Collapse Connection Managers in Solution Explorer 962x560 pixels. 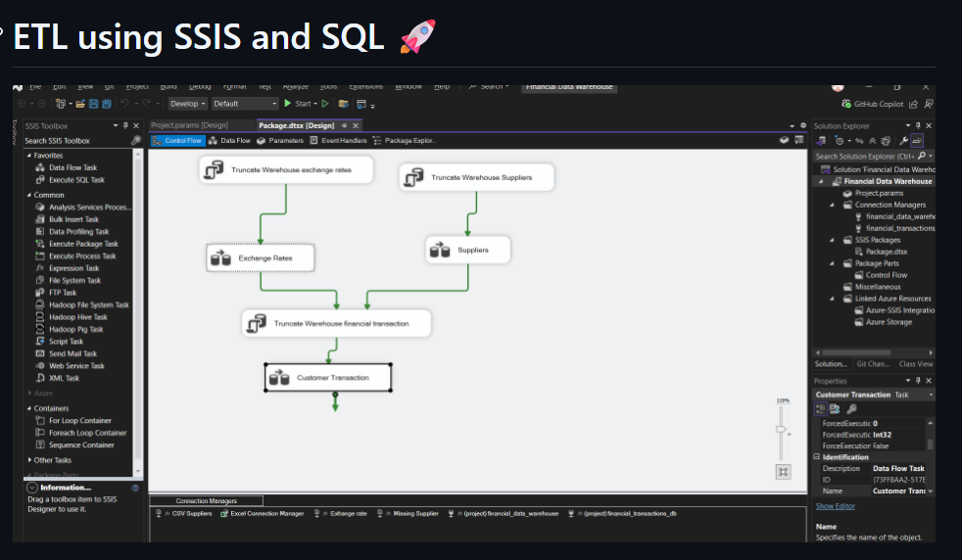832,205
